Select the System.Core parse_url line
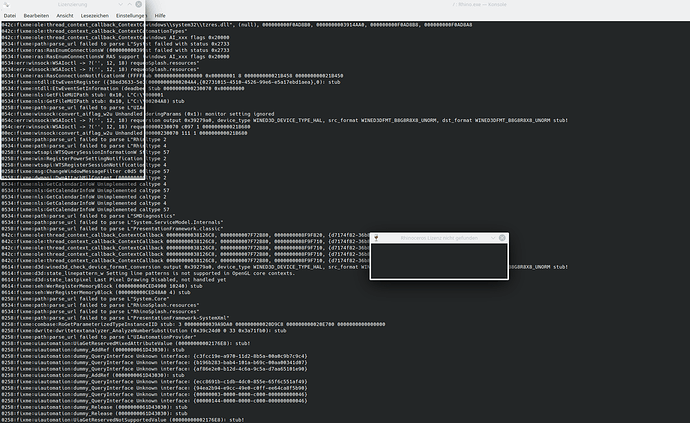690x423 pixels. [x=85, y=299]
